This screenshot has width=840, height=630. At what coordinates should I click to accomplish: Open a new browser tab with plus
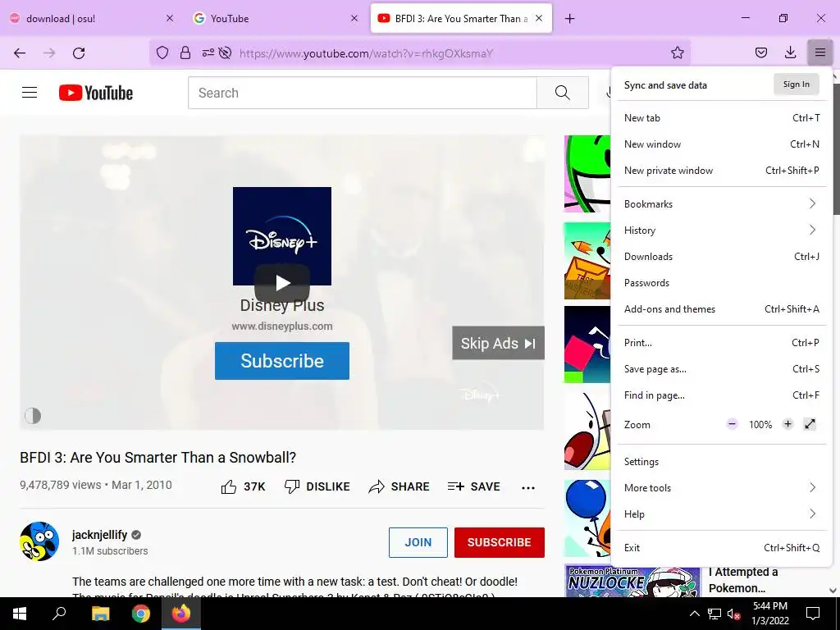point(569,19)
